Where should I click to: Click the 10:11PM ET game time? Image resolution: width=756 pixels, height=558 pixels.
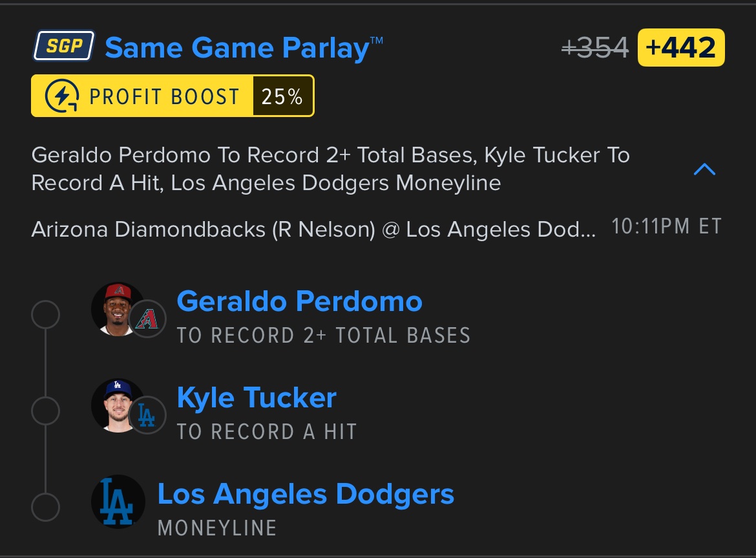(x=666, y=228)
